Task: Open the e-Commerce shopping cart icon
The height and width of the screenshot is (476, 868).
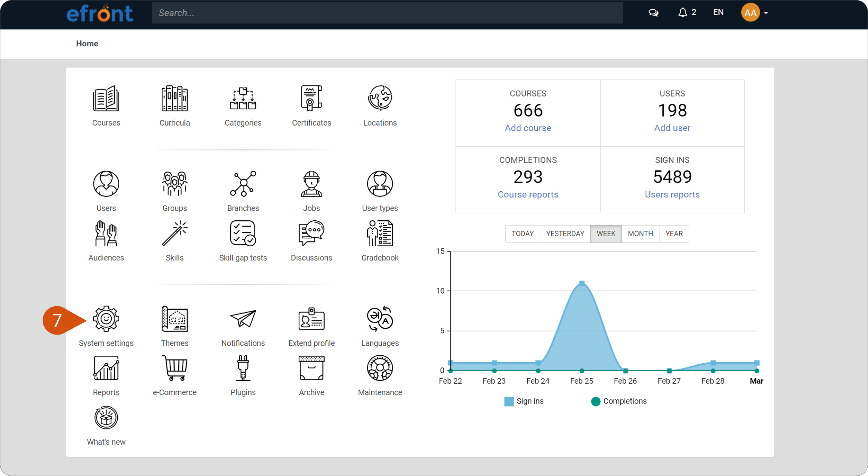Action: [x=175, y=368]
